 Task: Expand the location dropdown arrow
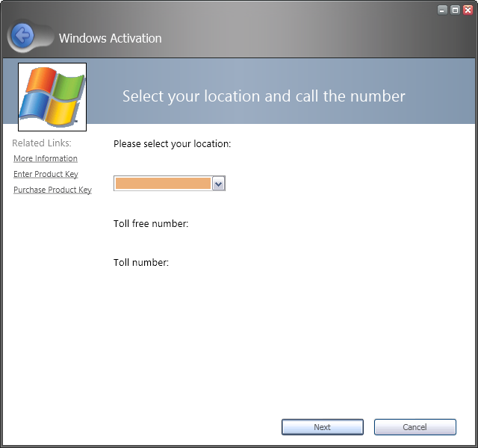pyautogui.click(x=218, y=184)
